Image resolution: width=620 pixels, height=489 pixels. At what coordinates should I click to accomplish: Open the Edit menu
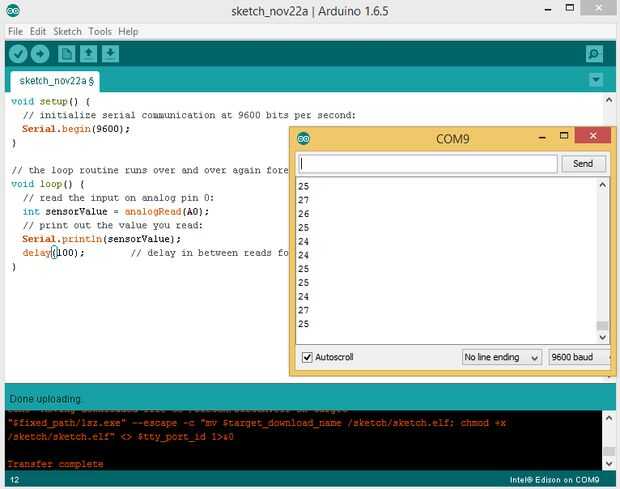coord(38,32)
